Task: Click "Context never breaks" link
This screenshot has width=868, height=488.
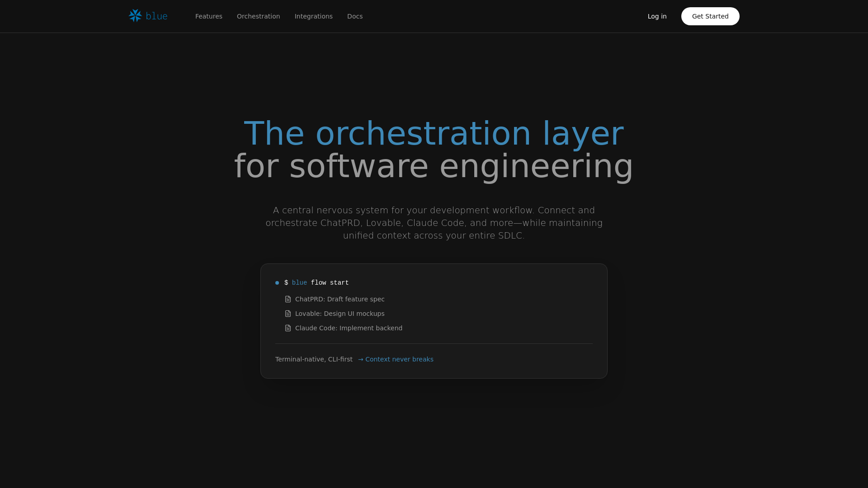Action: [x=399, y=359]
